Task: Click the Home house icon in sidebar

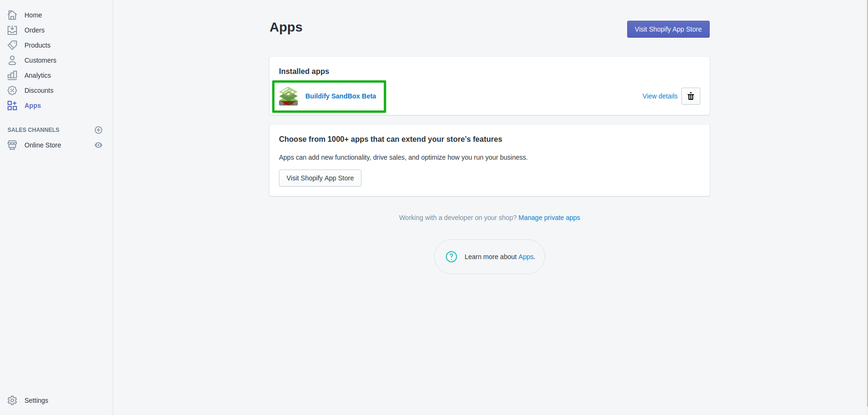Action: coord(12,15)
